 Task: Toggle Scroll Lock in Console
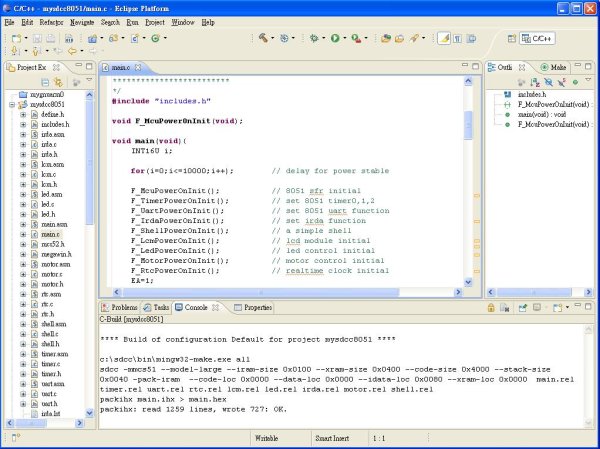(491, 307)
